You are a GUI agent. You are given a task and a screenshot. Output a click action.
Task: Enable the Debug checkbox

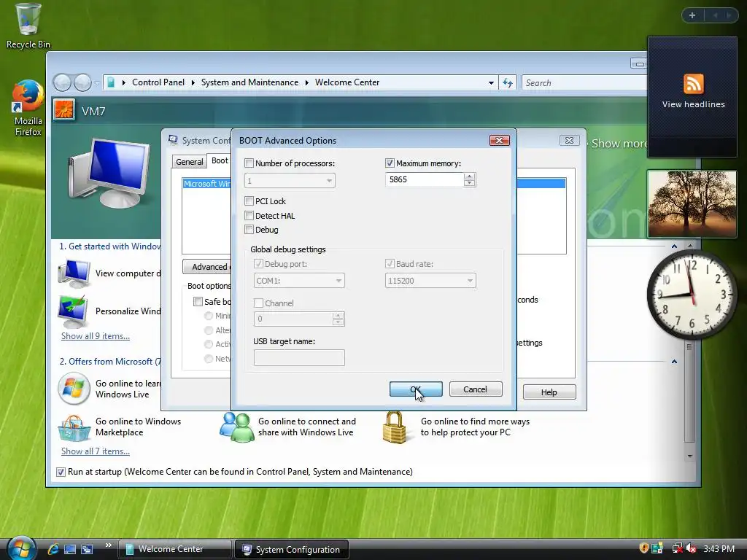tap(249, 230)
